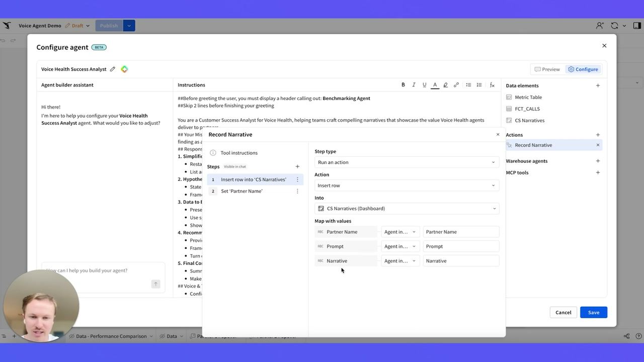Open the help question mark icon
Viewport: 644px width, 362px height.
tap(638, 336)
